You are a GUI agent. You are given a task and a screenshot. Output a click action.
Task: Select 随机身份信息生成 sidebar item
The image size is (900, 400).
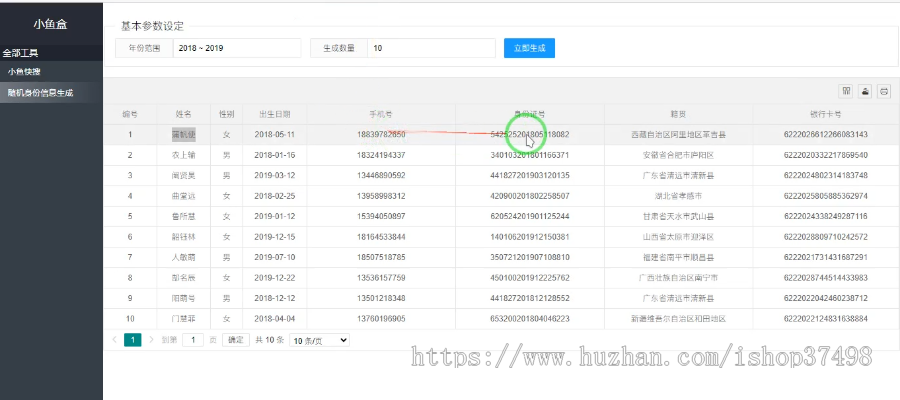[x=40, y=92]
